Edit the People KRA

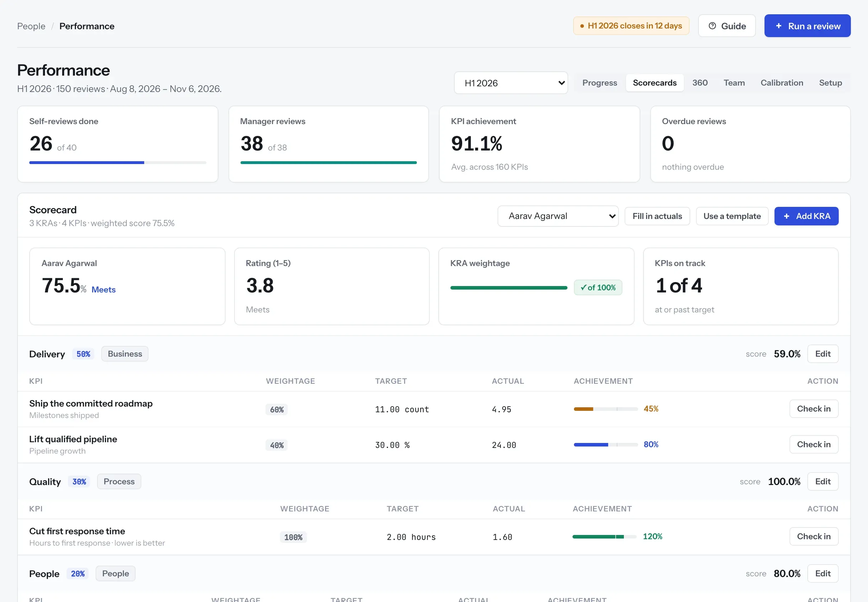[823, 573]
